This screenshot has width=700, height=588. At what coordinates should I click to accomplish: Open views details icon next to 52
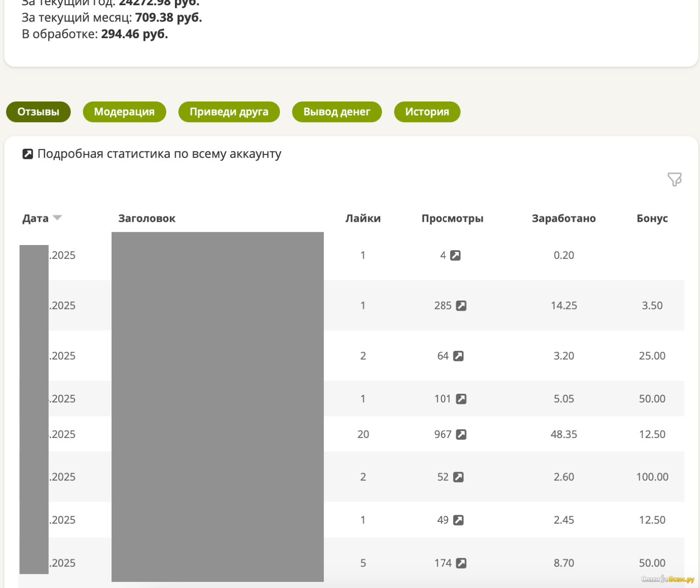[x=458, y=477]
